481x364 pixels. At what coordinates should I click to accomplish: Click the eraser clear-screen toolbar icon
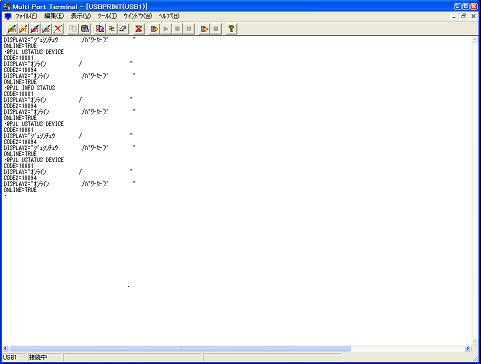coord(123,29)
